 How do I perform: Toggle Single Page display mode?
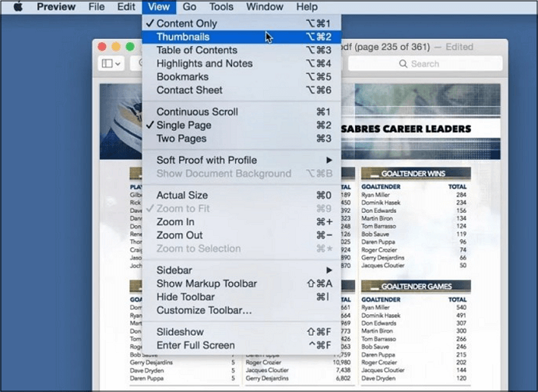click(241, 125)
